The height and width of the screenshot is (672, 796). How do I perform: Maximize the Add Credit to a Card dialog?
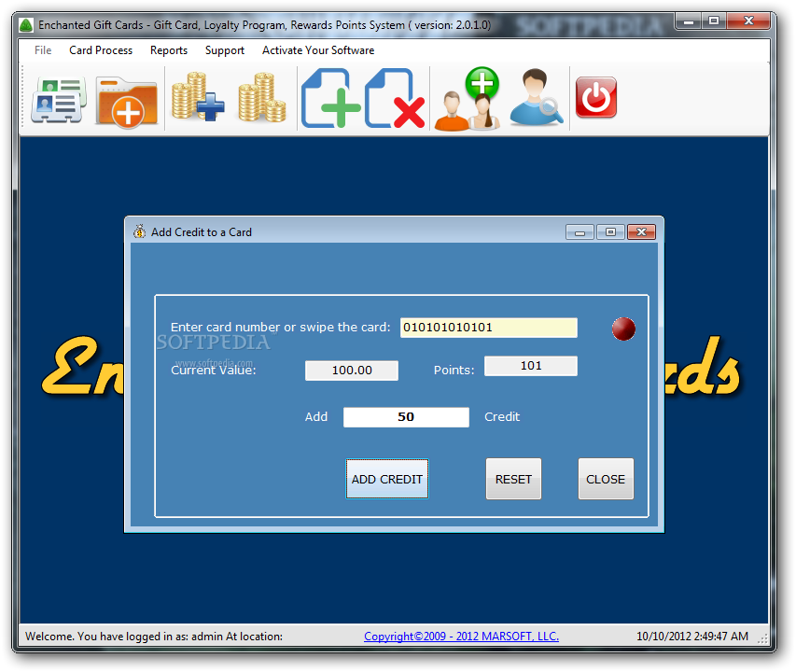610,232
